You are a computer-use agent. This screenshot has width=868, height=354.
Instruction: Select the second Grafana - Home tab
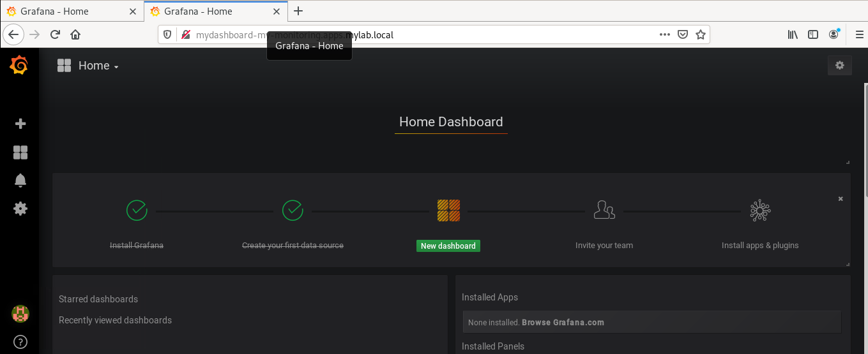point(216,11)
